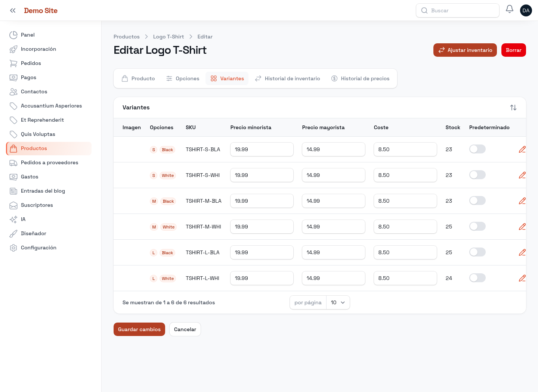Screen dimensions: 538x392
Task: Click the Buscar search field
Action: click(x=458, y=10)
